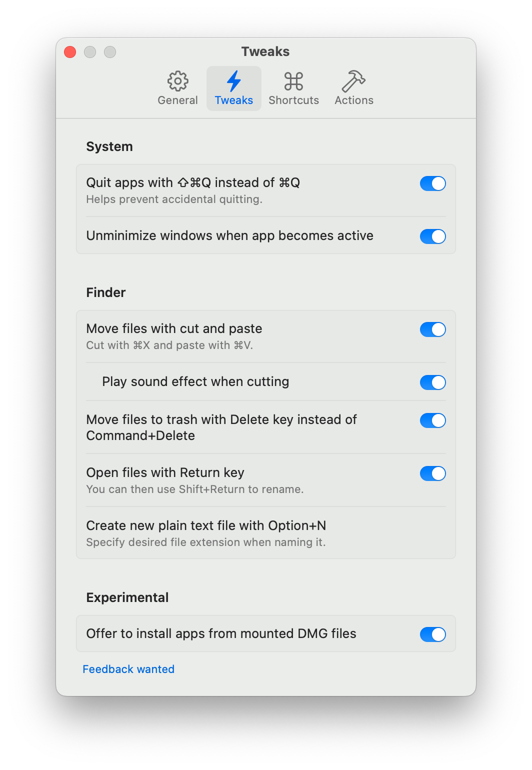Click the General gear icon
This screenshot has height=770, width=532.
pyautogui.click(x=177, y=81)
